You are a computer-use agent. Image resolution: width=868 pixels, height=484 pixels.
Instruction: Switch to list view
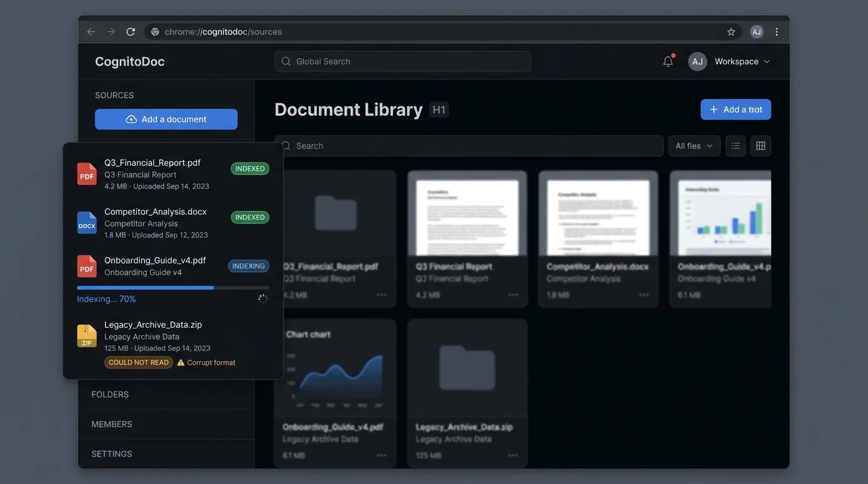coord(736,146)
